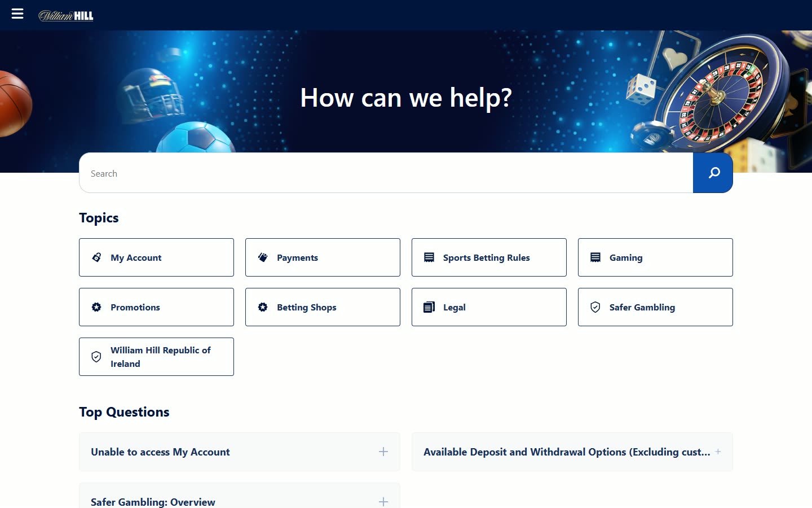
Task: Click the Gaming topic icon
Action: click(595, 257)
